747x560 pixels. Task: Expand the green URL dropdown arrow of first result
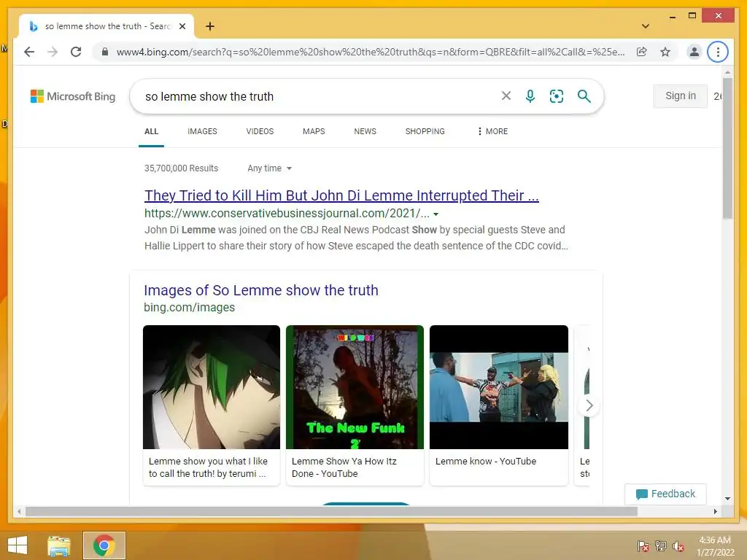coord(436,214)
